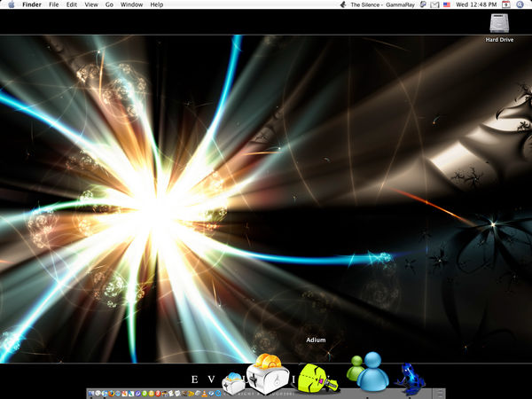Click the mail envelope menu bar icon
Screen dimensions: 532x399
[434, 4]
